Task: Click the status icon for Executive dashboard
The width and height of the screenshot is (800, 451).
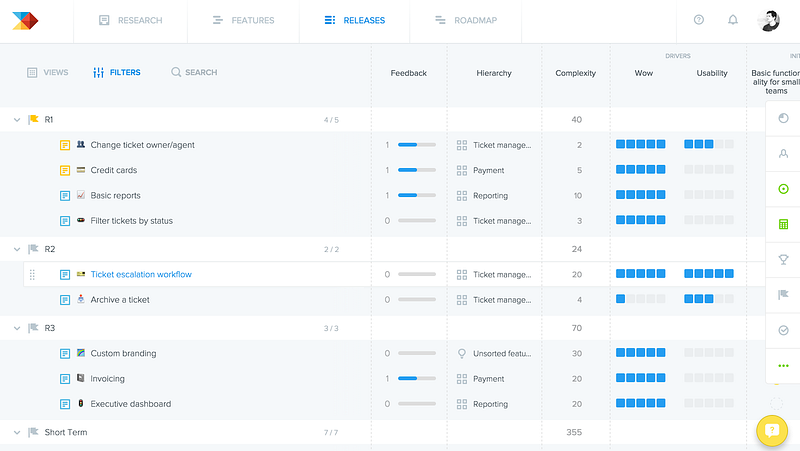Action: [x=65, y=404]
